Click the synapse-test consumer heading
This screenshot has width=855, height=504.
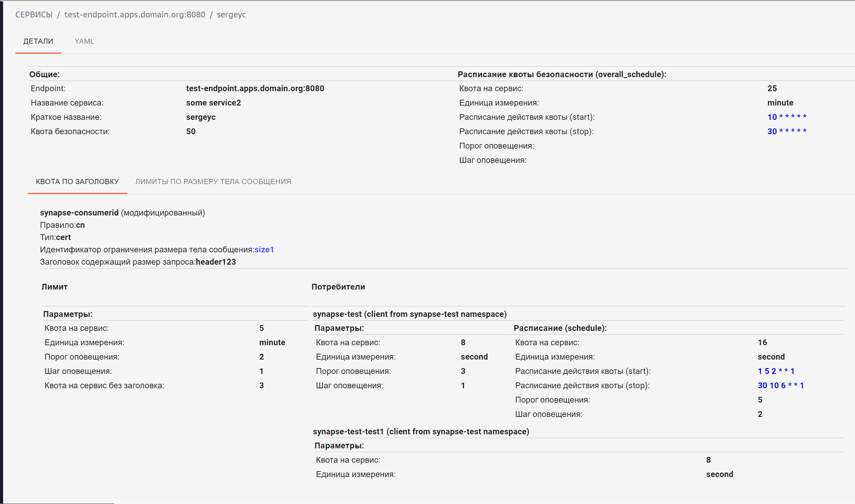pyautogui.click(x=410, y=314)
